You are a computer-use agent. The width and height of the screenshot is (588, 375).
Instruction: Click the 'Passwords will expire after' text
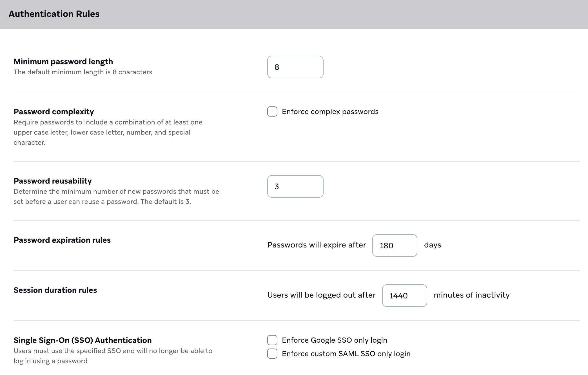pos(317,245)
